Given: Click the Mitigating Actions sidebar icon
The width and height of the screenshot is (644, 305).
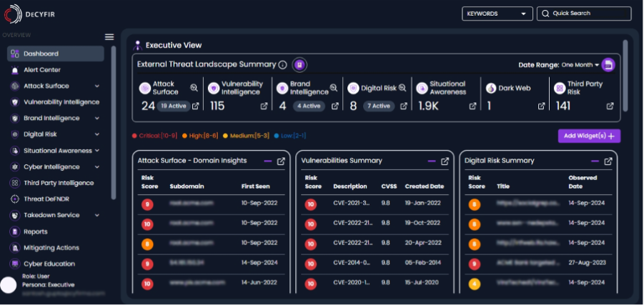Looking at the screenshot, I should [x=15, y=248].
